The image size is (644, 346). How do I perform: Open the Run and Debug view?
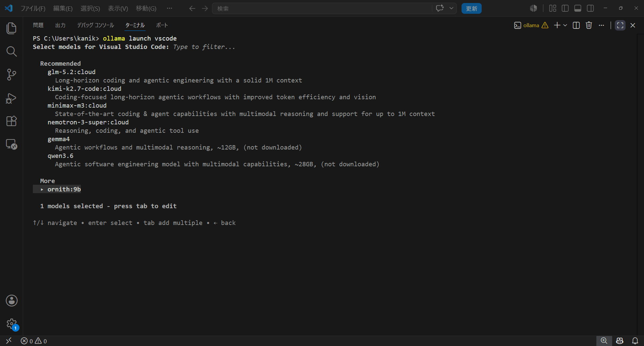point(11,98)
